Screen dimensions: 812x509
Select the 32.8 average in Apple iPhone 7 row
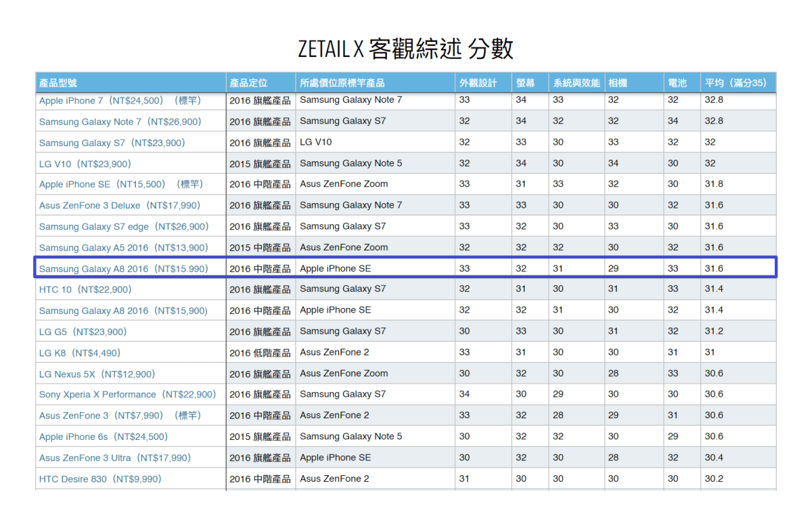[714, 99]
